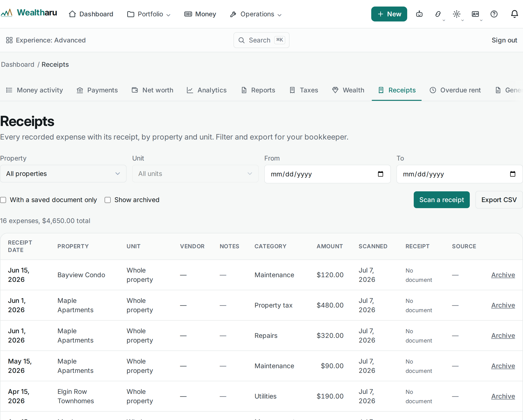The width and height of the screenshot is (523, 420).
Task: Archive the Repairs $320.00 expense
Action: click(503, 336)
